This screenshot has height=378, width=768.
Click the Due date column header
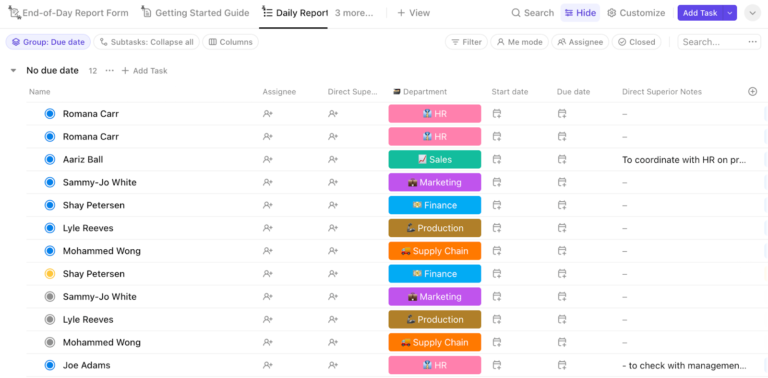point(573,92)
